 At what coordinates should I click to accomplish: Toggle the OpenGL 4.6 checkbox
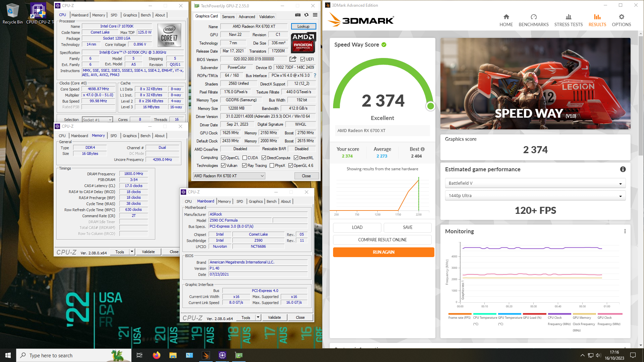point(291,166)
